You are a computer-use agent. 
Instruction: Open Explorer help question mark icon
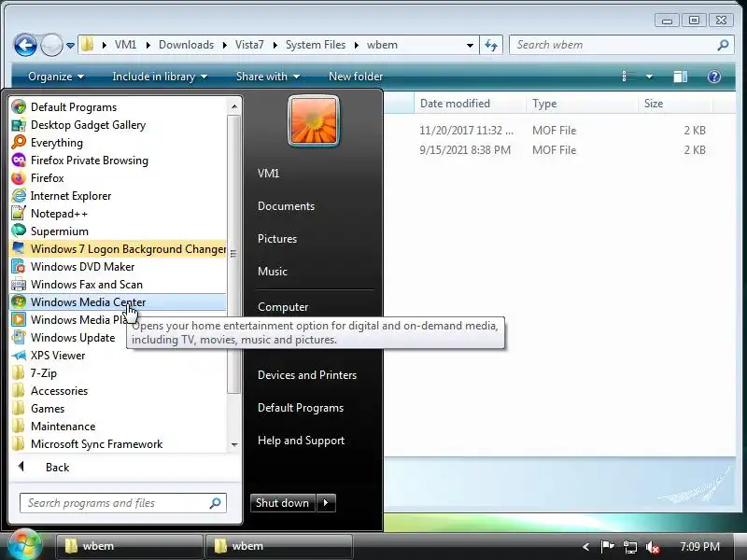coord(713,77)
